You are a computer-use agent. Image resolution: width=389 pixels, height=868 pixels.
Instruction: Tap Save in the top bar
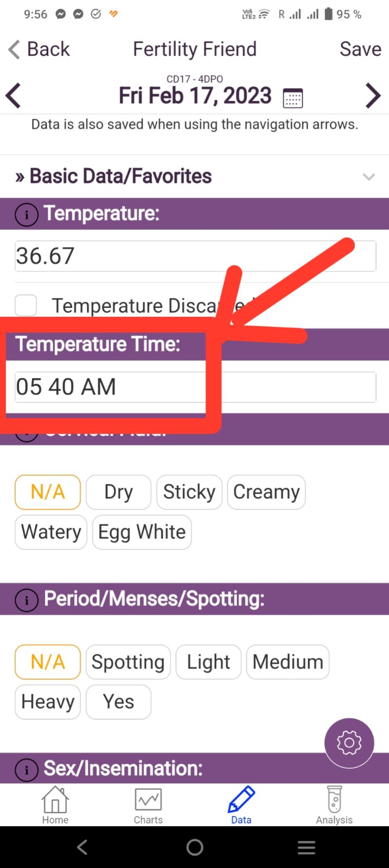point(360,49)
